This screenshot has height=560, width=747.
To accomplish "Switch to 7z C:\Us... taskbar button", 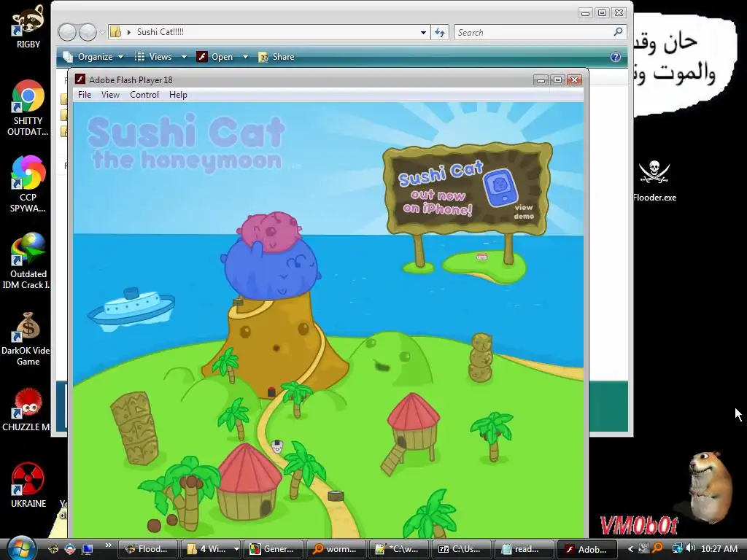I will click(x=462, y=549).
